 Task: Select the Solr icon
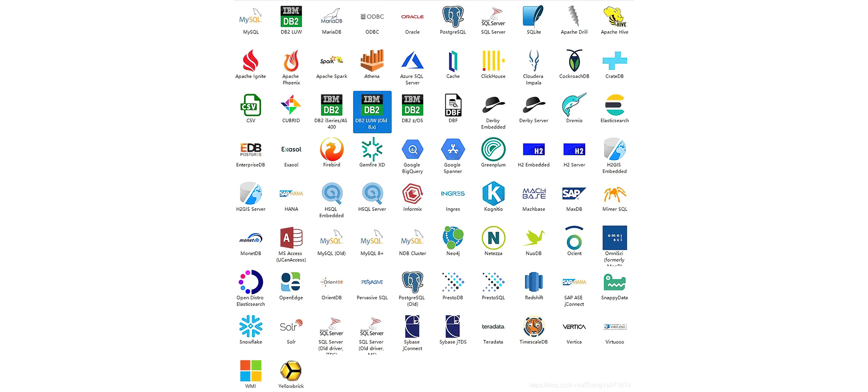tap(291, 327)
